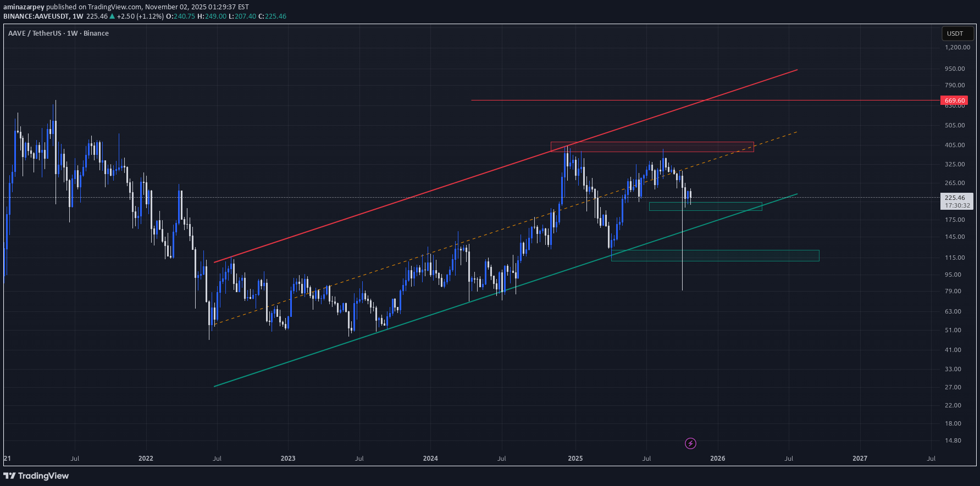
Task: Click the 225.46 current price label
Action: click(955, 198)
